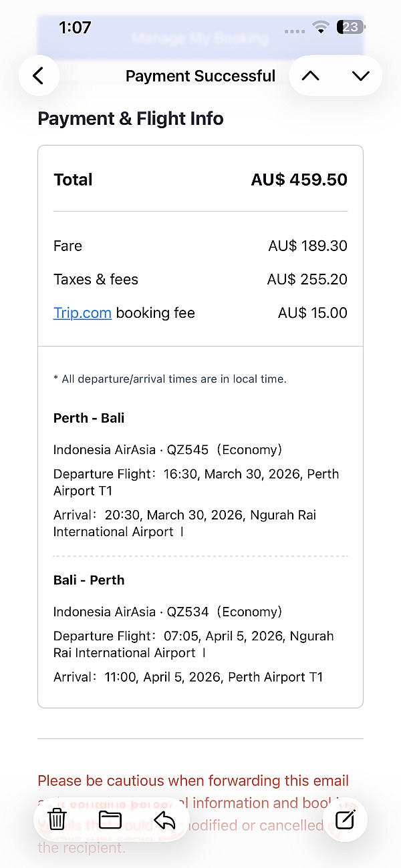401x868 pixels.
Task: Tap the battery indicator showing 23
Action: pos(351,27)
